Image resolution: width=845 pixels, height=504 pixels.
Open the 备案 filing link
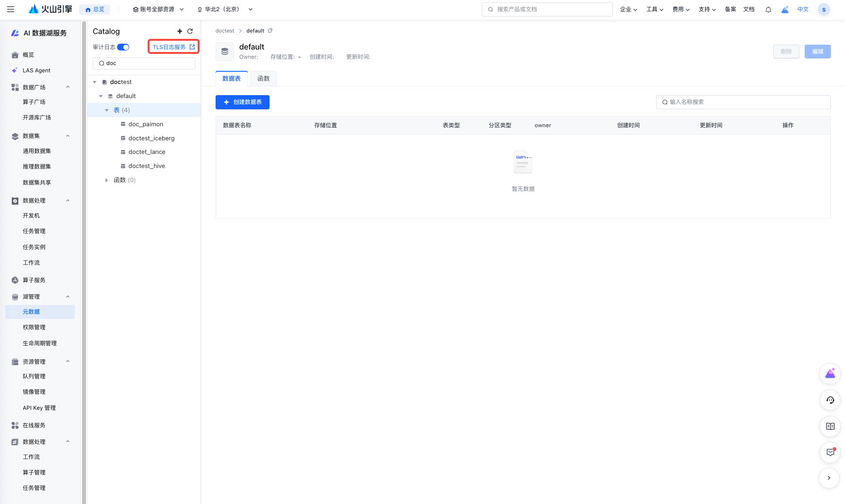[x=730, y=9]
